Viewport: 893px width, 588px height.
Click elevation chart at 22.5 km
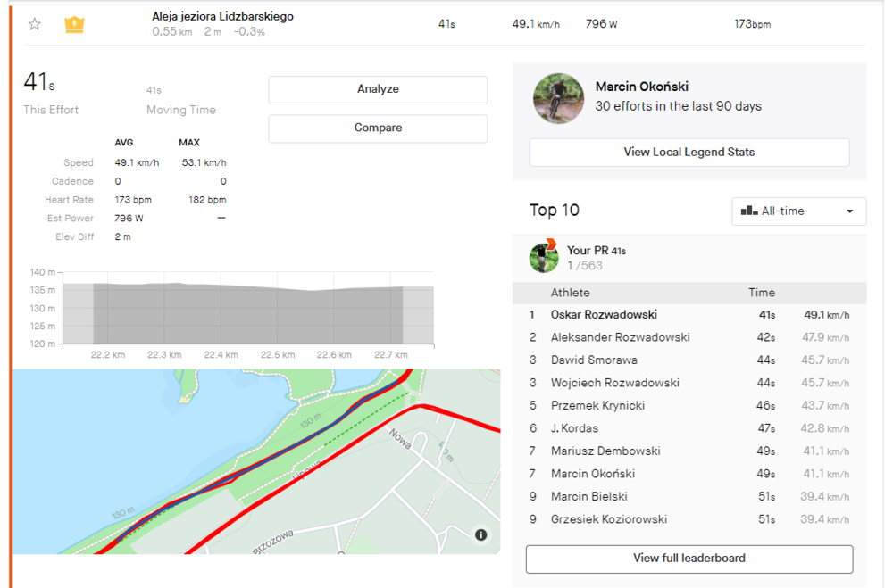pos(278,314)
